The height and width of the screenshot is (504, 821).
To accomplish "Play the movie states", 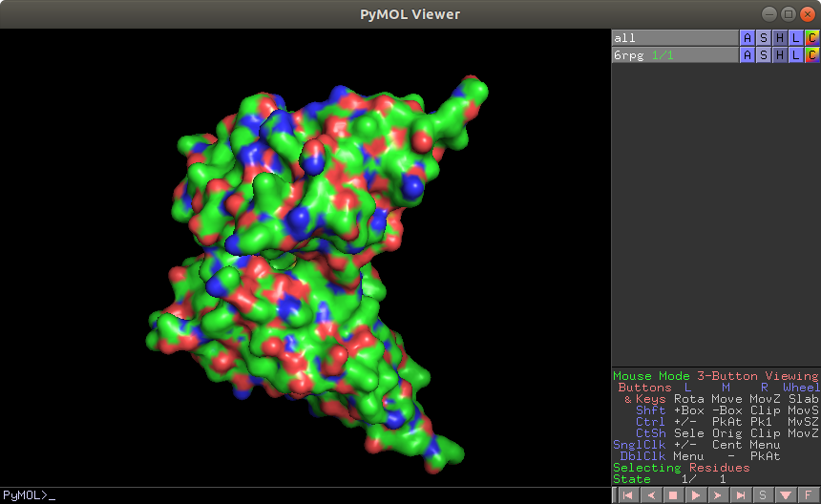I will point(696,495).
